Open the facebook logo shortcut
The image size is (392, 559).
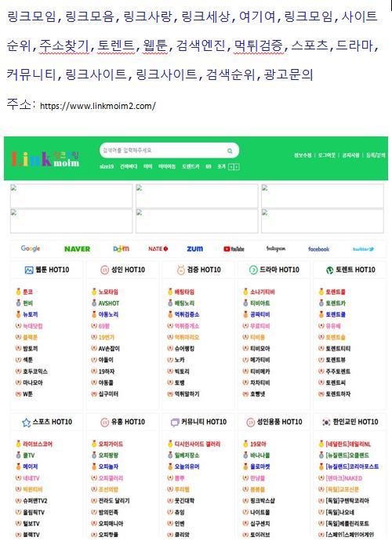(318, 249)
